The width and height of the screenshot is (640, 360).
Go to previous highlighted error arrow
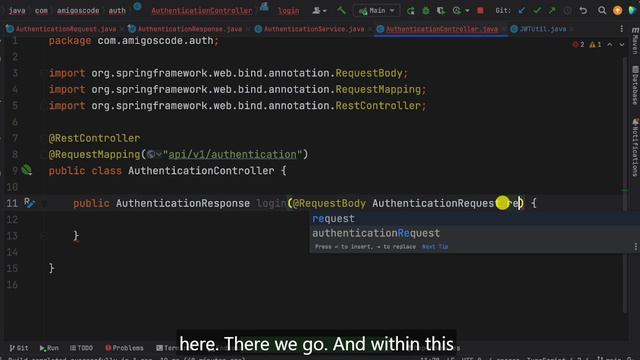(x=610, y=44)
